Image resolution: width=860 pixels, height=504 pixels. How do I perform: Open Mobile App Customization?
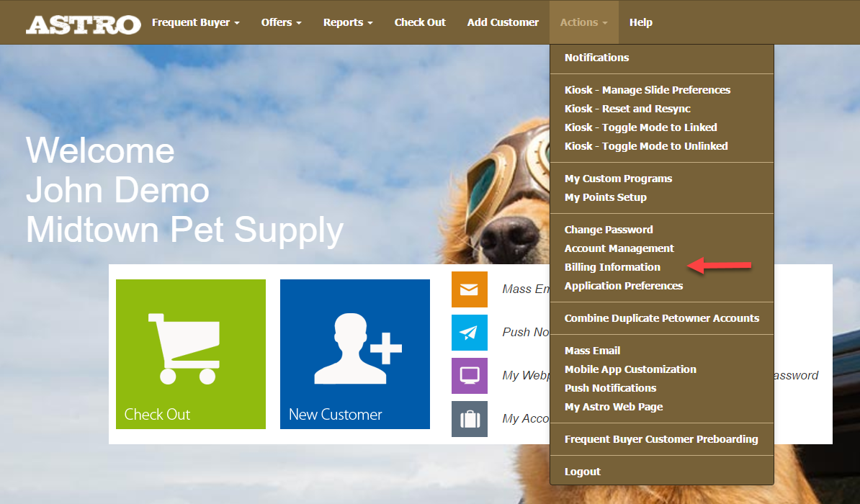tap(630, 369)
